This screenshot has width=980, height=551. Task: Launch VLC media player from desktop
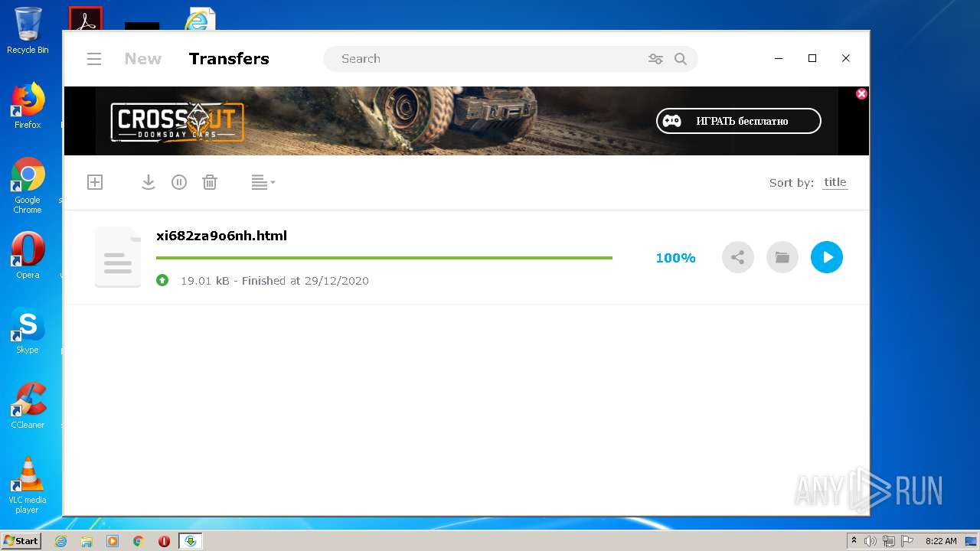point(28,485)
